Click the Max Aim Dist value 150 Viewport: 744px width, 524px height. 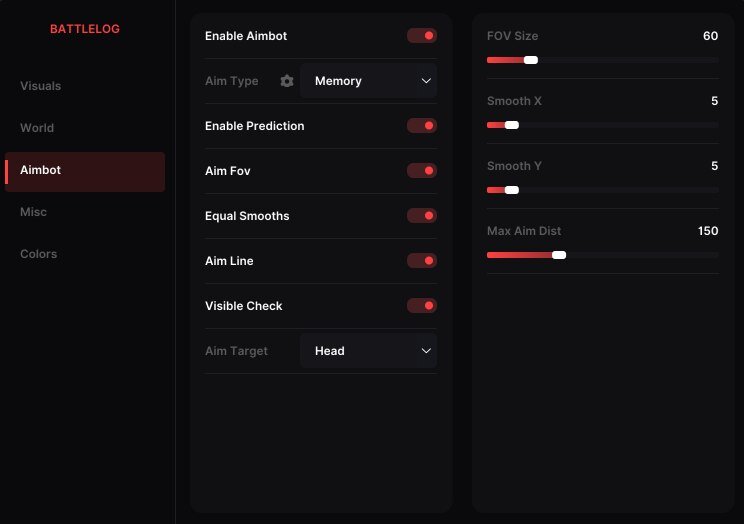tap(708, 231)
